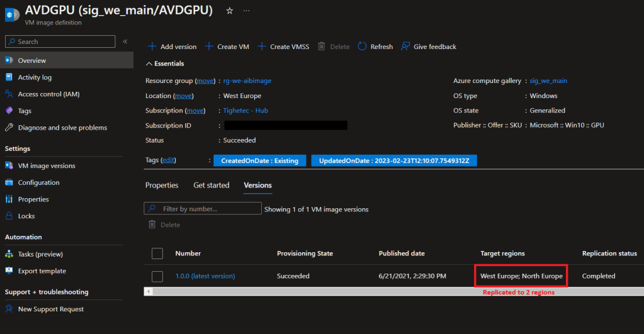
Task: Click the Filter by number input field
Action: coord(202,209)
